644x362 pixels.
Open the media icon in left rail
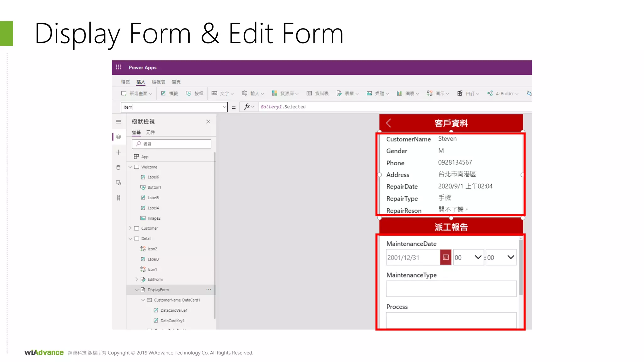[119, 183]
